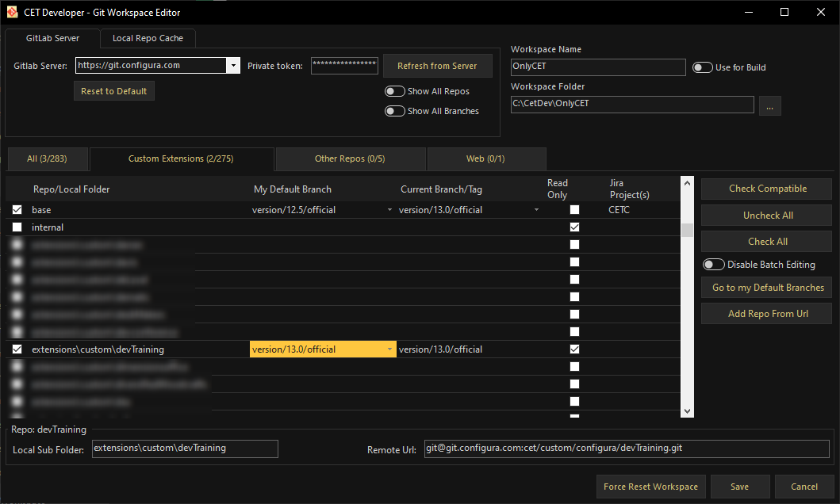Image resolution: width=840 pixels, height=504 pixels.
Task: Click Go to my Default Branches button
Action: click(767, 288)
